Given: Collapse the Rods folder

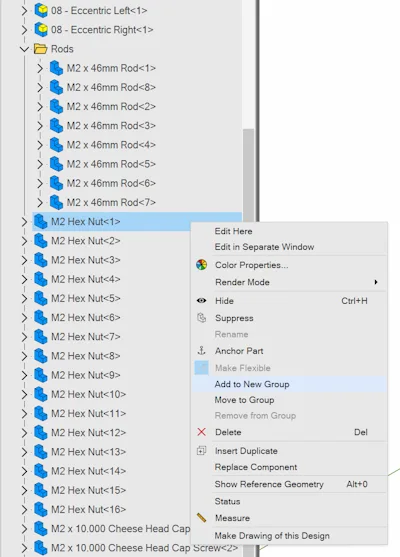Looking at the screenshot, I should (x=24, y=49).
